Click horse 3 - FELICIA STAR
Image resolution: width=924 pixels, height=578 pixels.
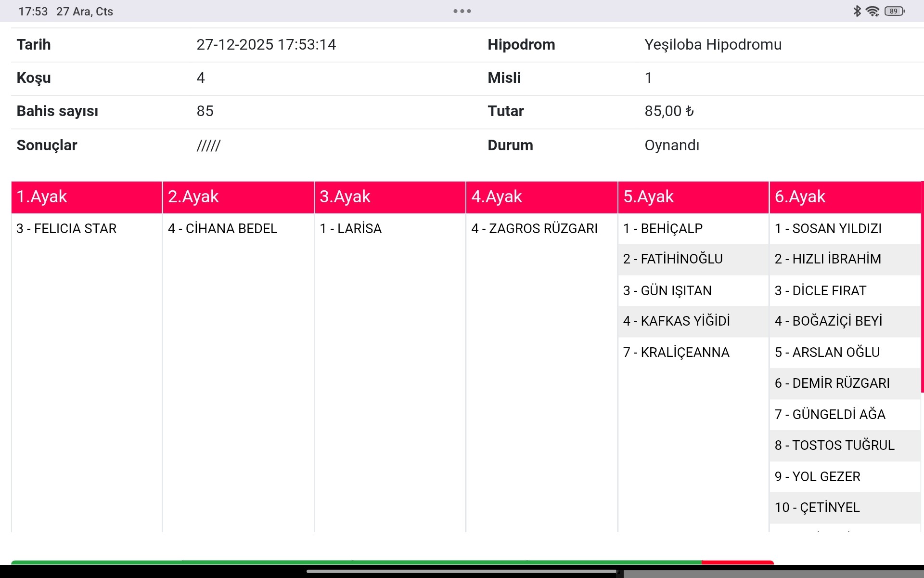point(66,229)
